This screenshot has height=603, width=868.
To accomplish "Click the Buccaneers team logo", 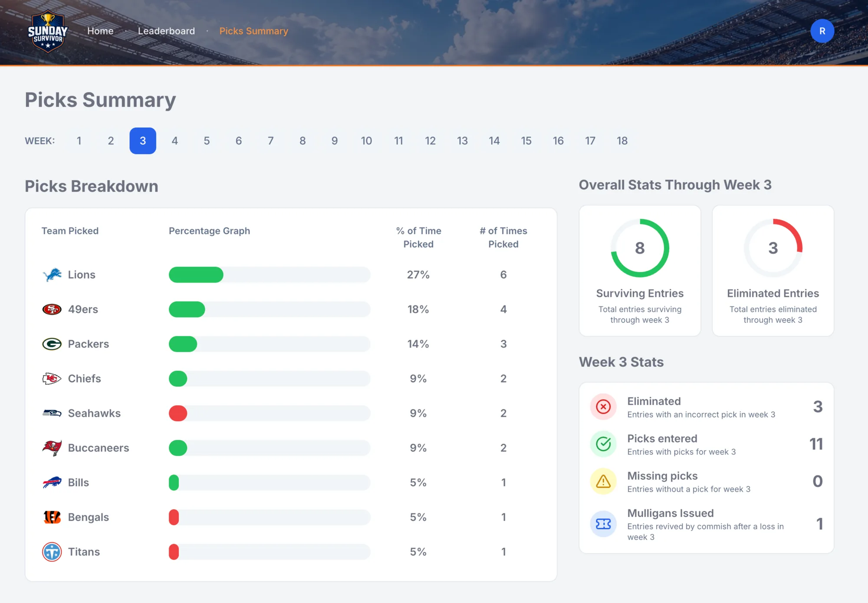I will coord(52,448).
